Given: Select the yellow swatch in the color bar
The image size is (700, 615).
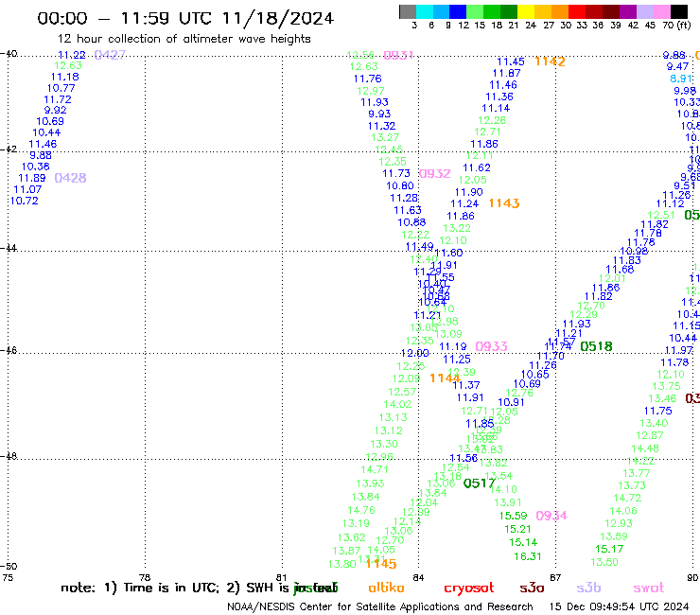Looking at the screenshot, I should [x=526, y=11].
